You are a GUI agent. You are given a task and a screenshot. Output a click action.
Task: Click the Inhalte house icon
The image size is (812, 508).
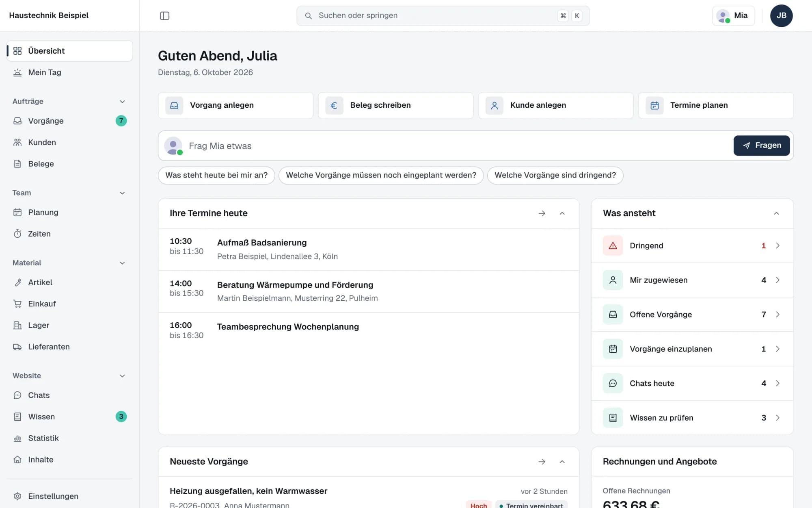[x=17, y=460]
